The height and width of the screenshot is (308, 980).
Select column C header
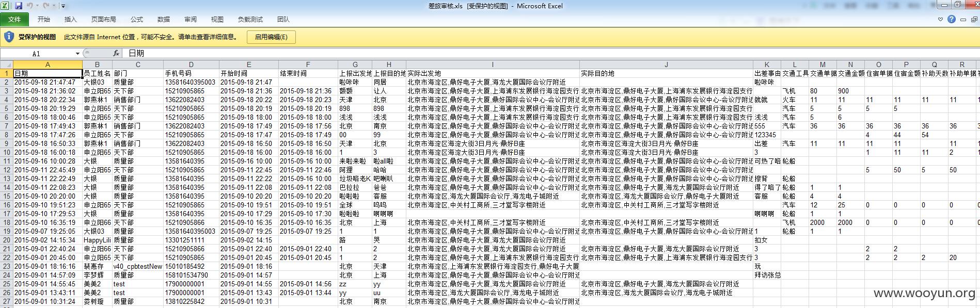coord(138,64)
